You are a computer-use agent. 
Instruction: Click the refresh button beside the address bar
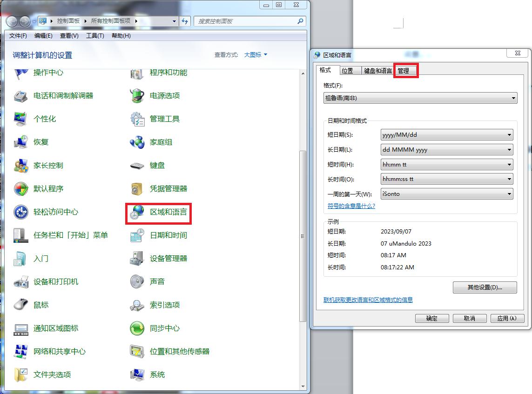coord(185,21)
